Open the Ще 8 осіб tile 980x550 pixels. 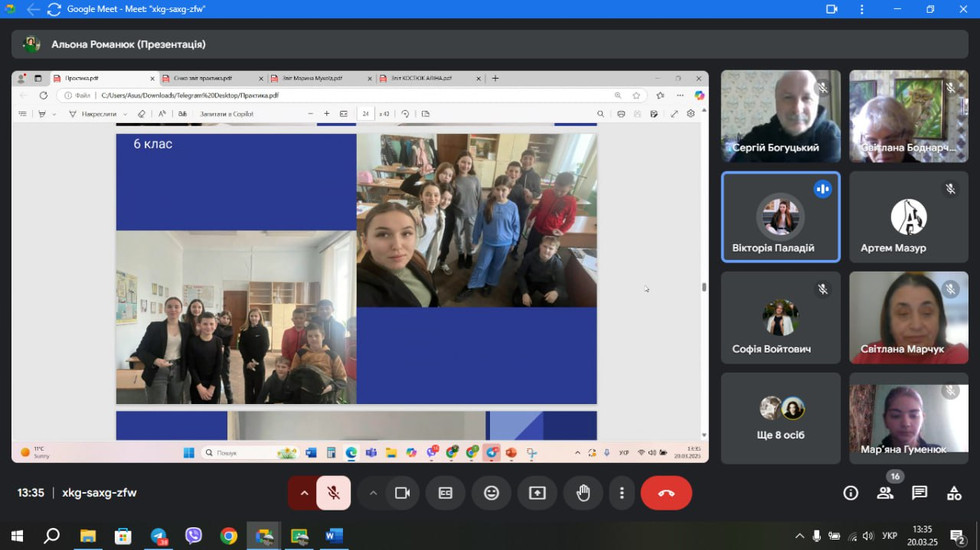pos(781,418)
